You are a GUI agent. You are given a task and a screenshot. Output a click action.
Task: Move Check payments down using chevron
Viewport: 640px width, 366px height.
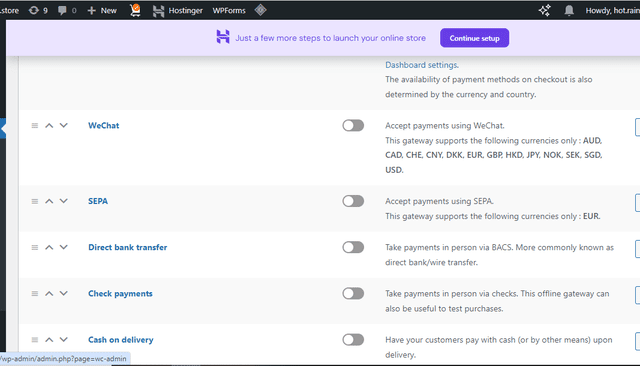64,293
